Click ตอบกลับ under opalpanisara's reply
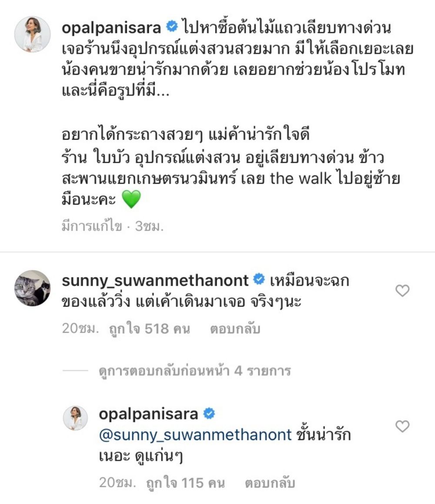This screenshot has width=435, height=504. pyautogui.click(x=270, y=483)
